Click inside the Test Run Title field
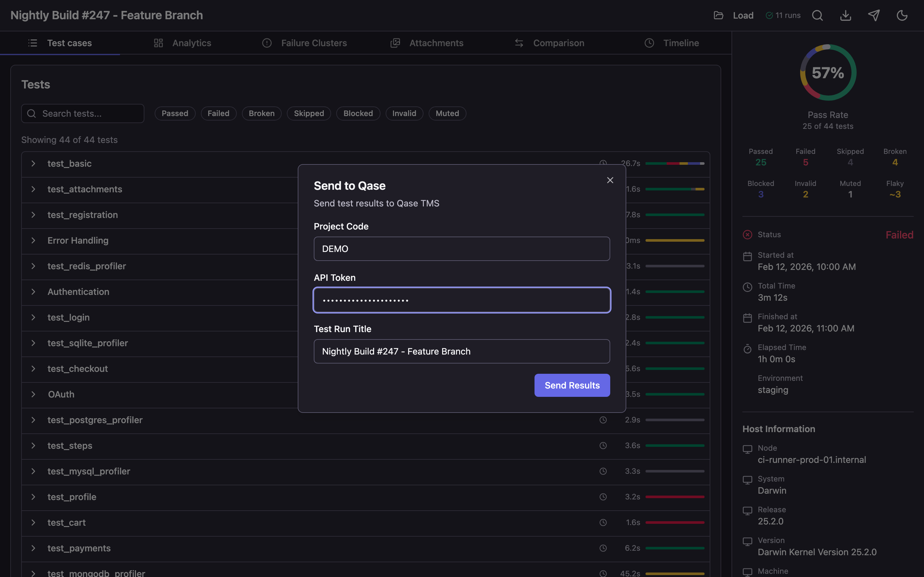Viewport: 924px width, 577px height. [x=462, y=351]
